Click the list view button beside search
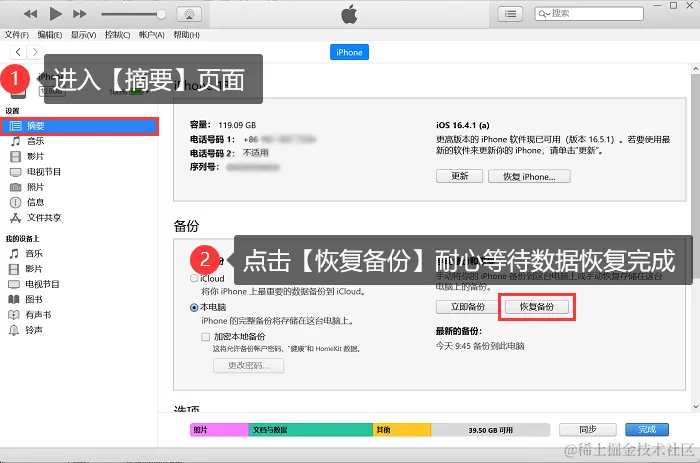Image resolution: width=700 pixels, height=463 pixels. pyautogui.click(x=510, y=14)
